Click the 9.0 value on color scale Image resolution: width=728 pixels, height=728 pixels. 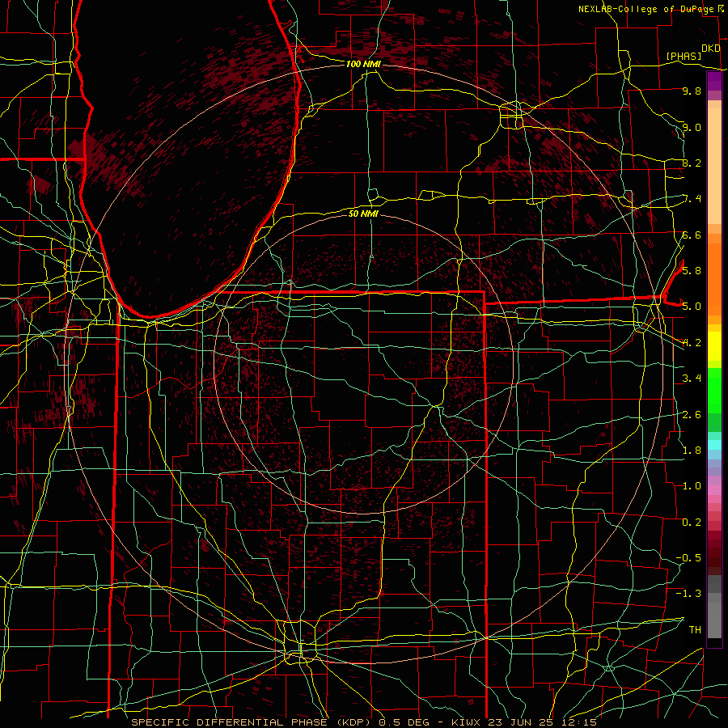(692, 127)
